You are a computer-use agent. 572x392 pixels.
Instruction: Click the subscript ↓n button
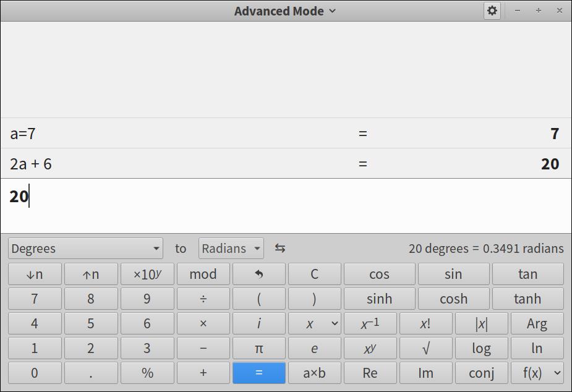pos(35,274)
